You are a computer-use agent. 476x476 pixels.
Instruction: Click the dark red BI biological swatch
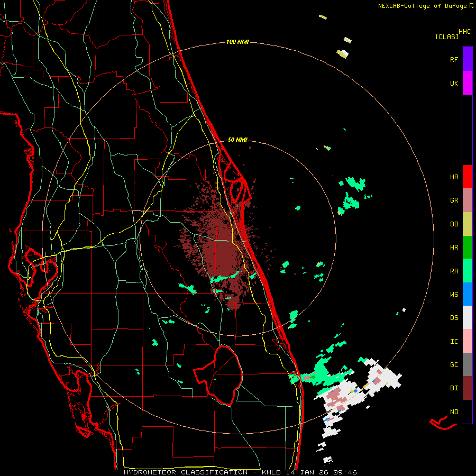click(467, 388)
